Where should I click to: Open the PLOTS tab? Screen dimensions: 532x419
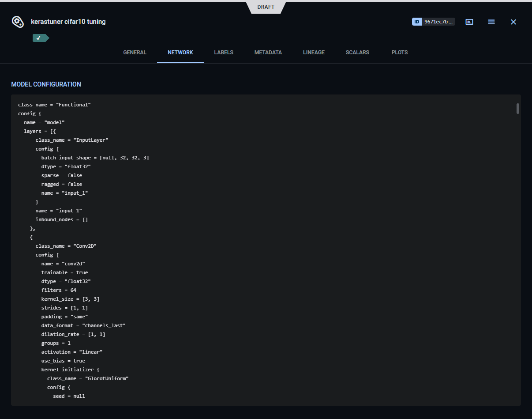[400, 52]
